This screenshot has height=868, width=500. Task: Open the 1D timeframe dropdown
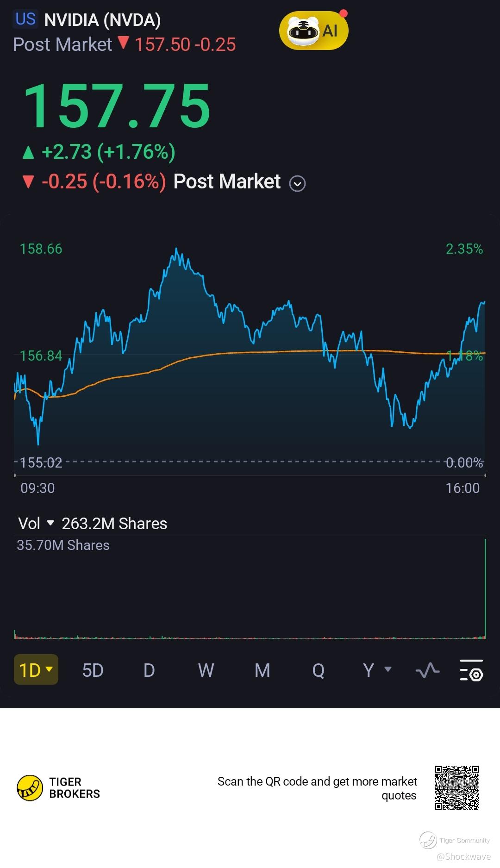coord(36,669)
